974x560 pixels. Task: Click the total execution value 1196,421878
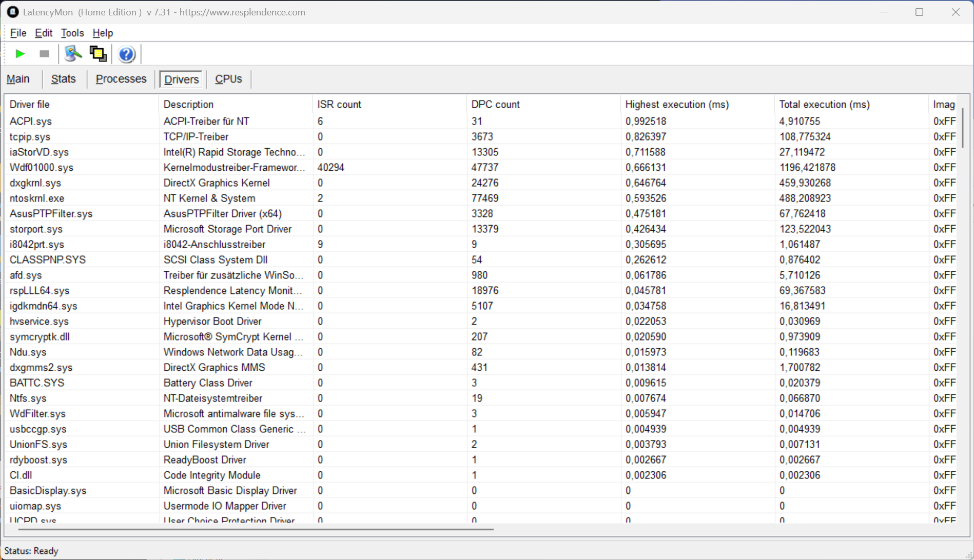807,168
